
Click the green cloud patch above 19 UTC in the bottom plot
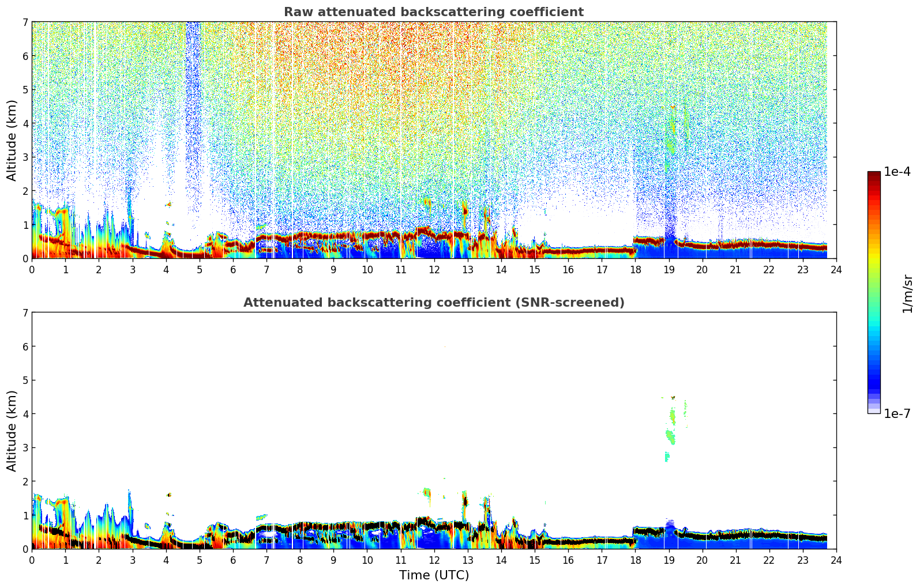671,435
